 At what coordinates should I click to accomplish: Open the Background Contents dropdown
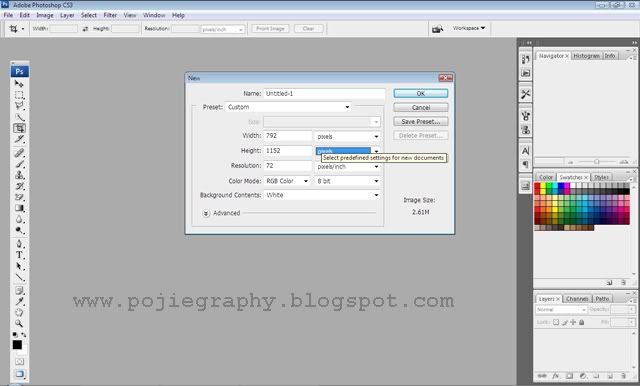[322, 195]
